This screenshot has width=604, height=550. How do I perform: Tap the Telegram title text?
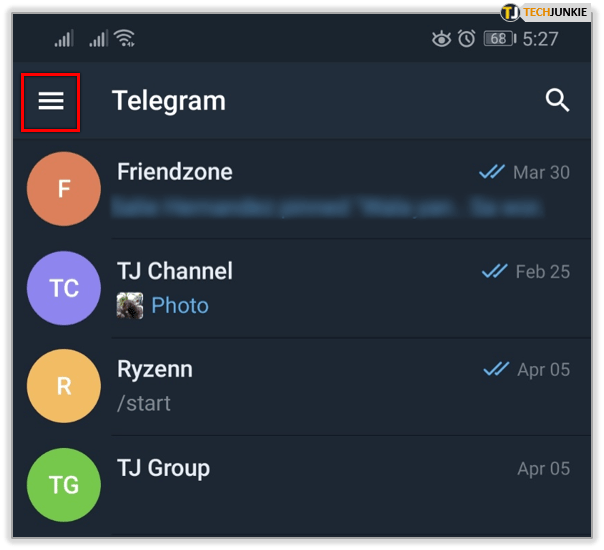point(169,101)
